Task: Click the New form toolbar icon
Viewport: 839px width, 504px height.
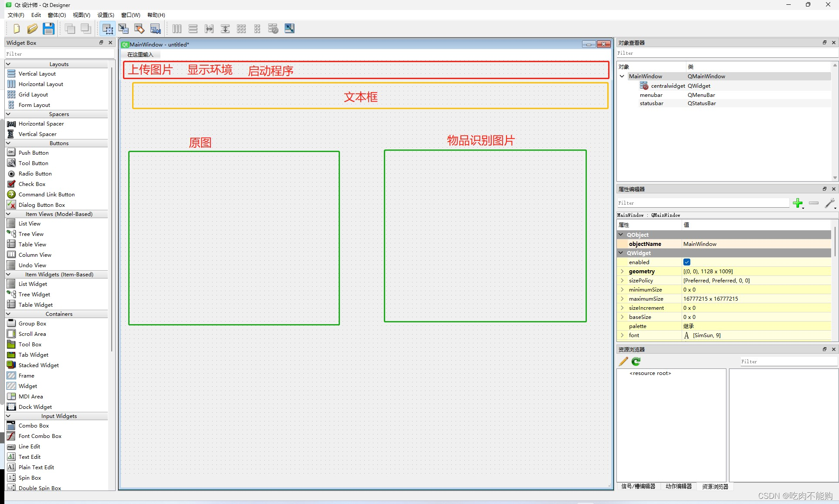Action: point(16,29)
